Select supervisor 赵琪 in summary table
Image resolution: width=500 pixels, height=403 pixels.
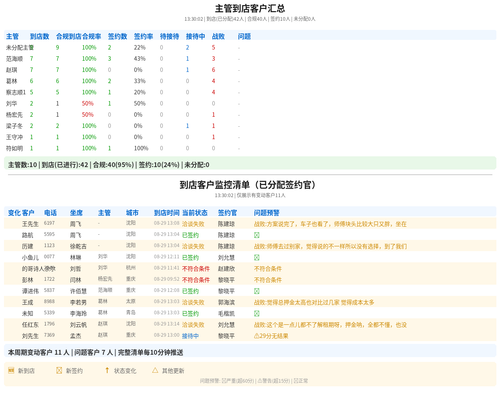12,70
